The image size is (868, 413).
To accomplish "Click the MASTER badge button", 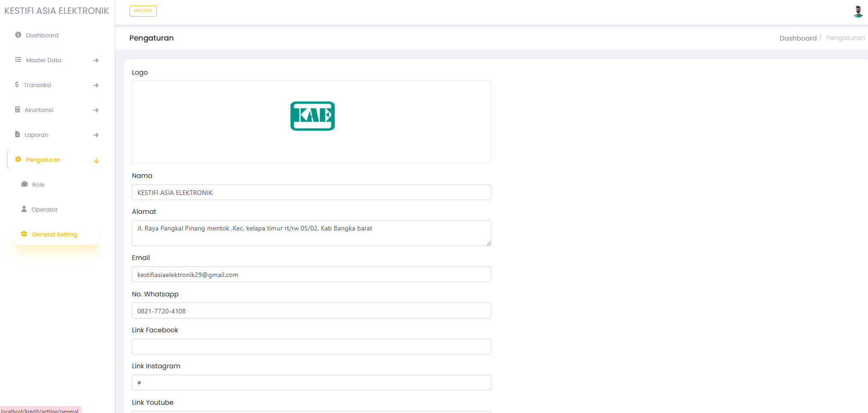I will point(143,11).
